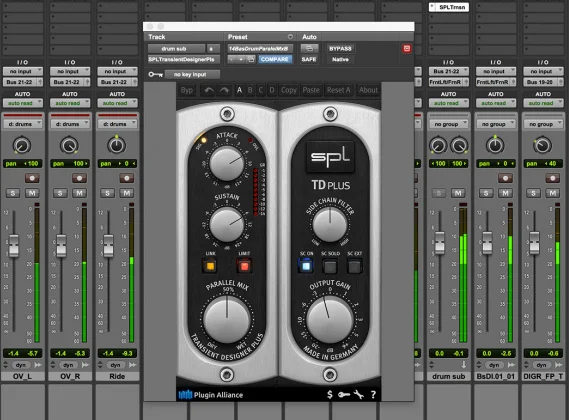Image resolution: width=569 pixels, height=420 pixels.
Task: Click the PARALLEL MIX knob
Action: pyautogui.click(x=227, y=319)
